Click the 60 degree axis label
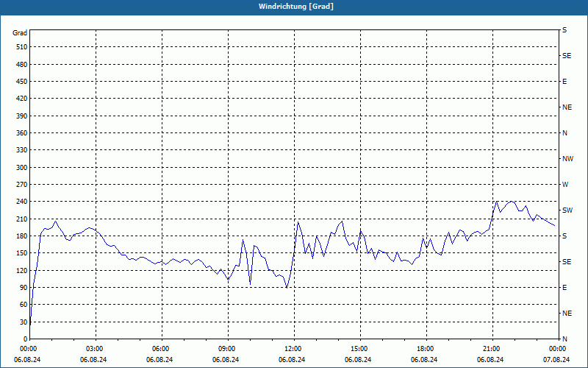The height and width of the screenshot is (368, 588). click(24, 305)
